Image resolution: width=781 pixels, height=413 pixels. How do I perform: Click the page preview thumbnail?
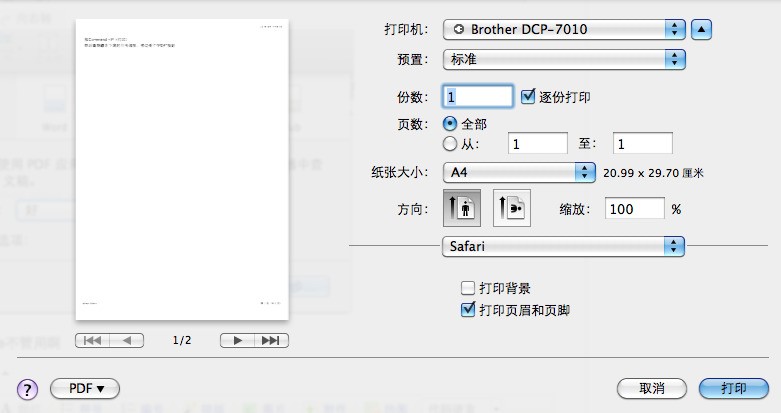(x=182, y=169)
